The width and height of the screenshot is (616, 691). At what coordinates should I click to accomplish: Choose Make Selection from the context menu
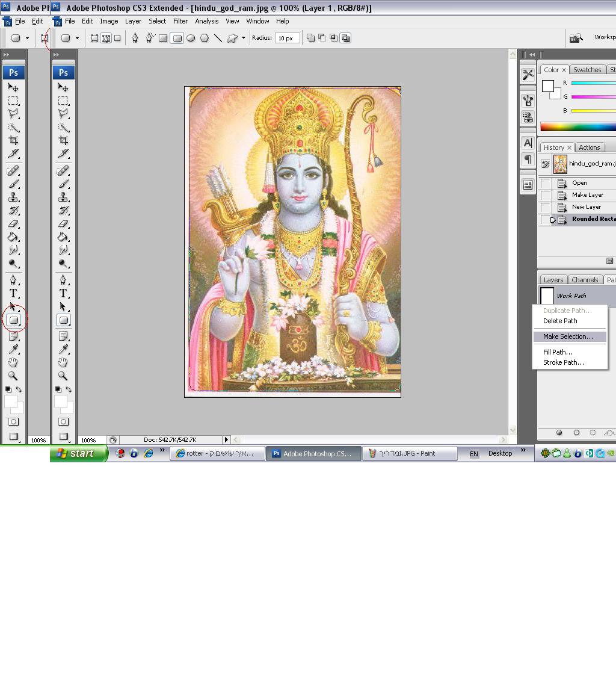(567, 336)
